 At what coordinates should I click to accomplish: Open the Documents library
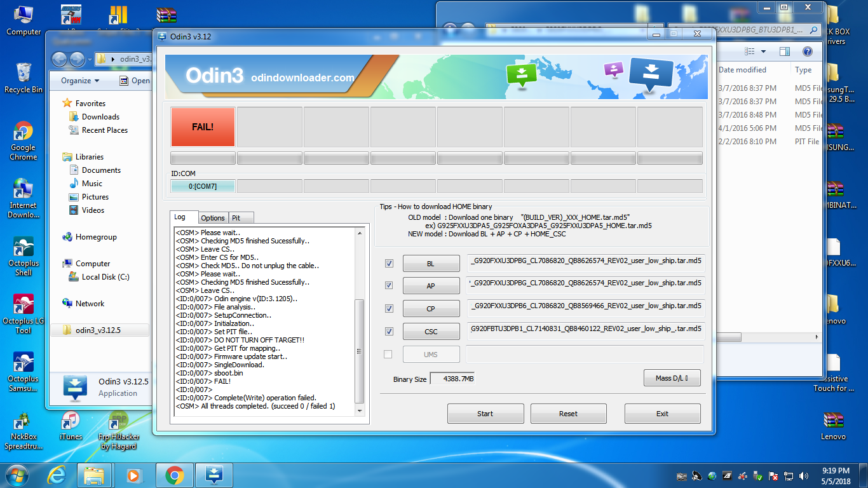[x=101, y=170]
